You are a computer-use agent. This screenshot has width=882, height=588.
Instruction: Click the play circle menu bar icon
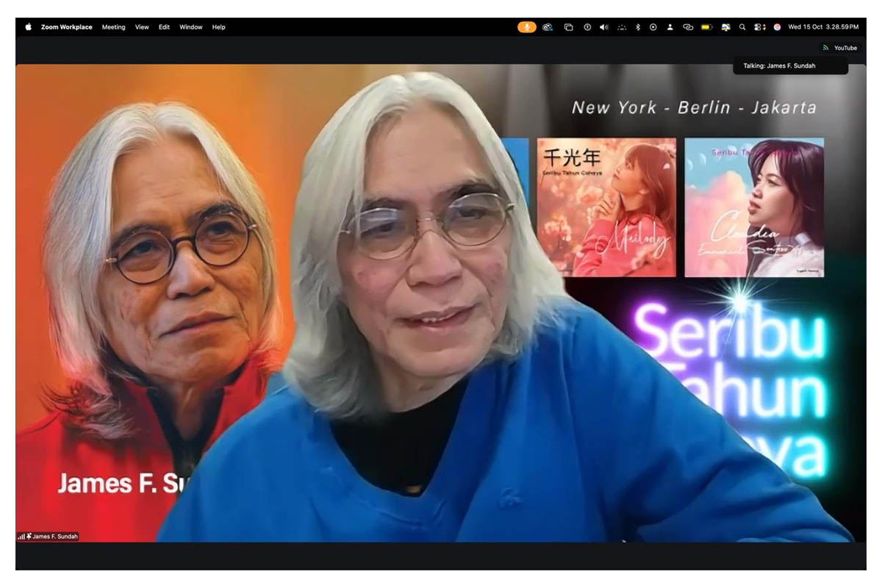tap(653, 27)
